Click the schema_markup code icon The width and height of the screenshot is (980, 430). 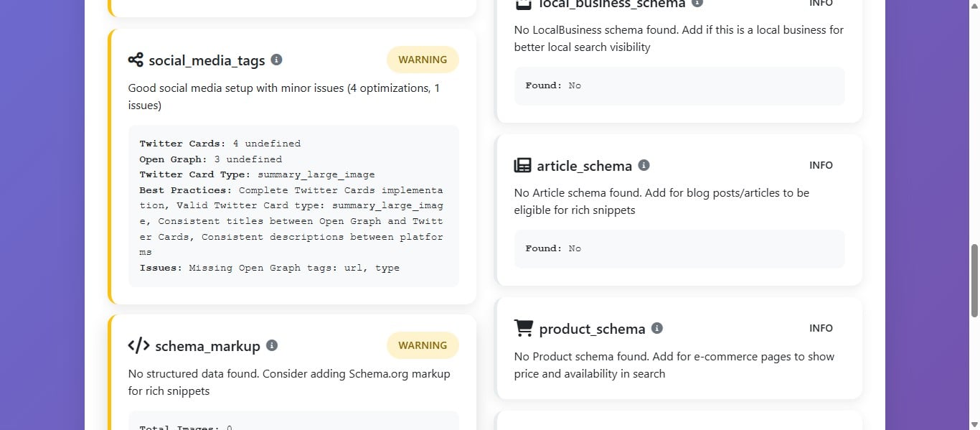[138, 345]
